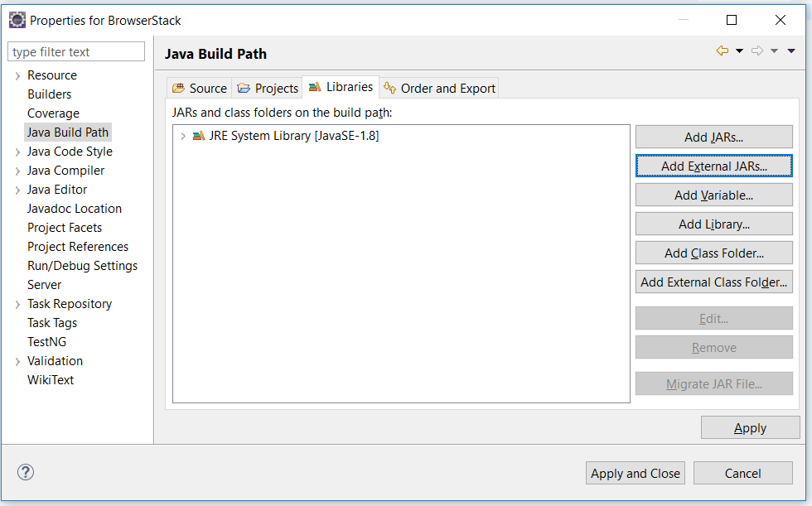Switch to the Source tab
This screenshot has width=812, height=506.
click(200, 88)
